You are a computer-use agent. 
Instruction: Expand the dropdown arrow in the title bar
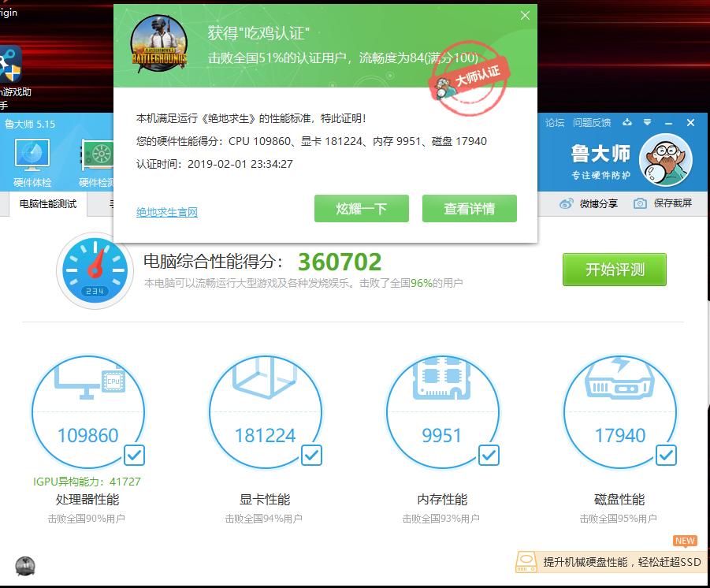[x=647, y=123]
